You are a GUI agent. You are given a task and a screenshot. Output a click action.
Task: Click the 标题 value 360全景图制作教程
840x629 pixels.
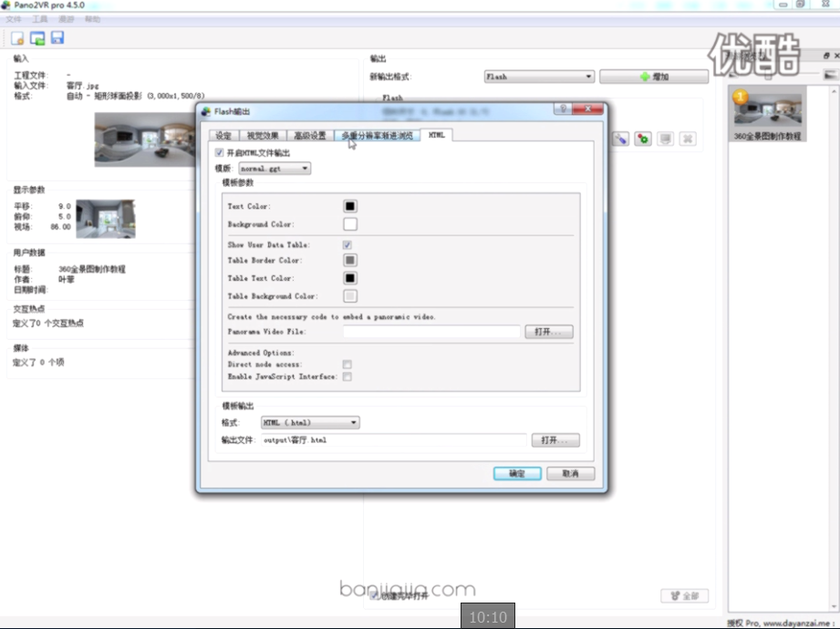[x=91, y=269]
